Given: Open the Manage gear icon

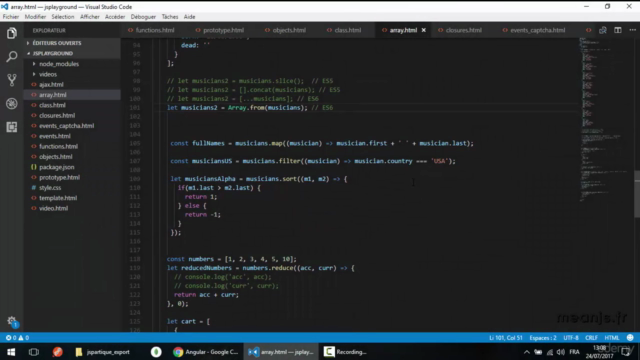Looking at the screenshot, I should (x=11, y=321).
